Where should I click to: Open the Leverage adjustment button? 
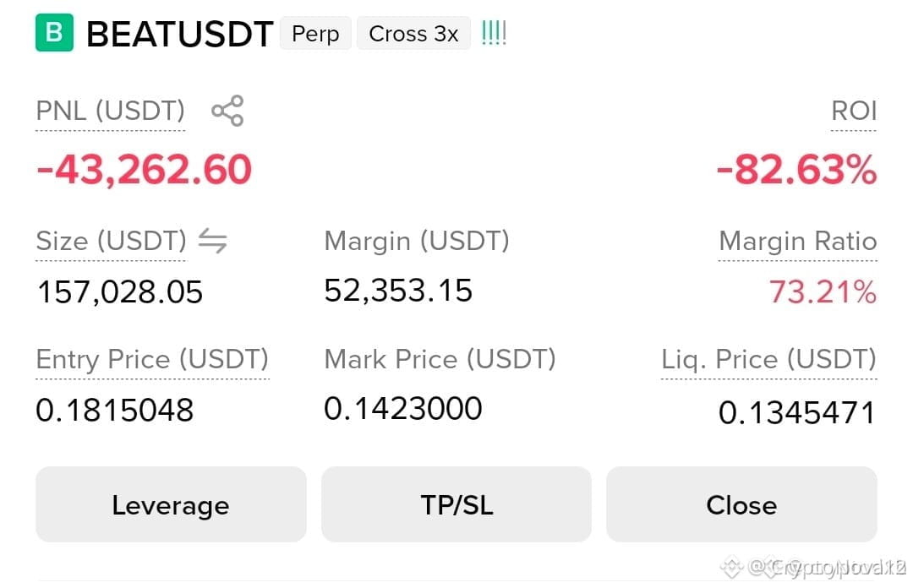point(171,504)
